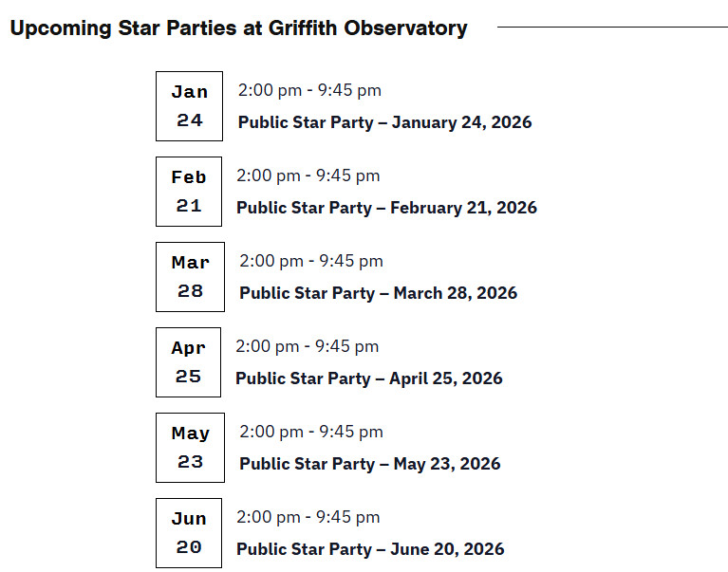Click the event time above the January party title

pyautogui.click(x=309, y=90)
